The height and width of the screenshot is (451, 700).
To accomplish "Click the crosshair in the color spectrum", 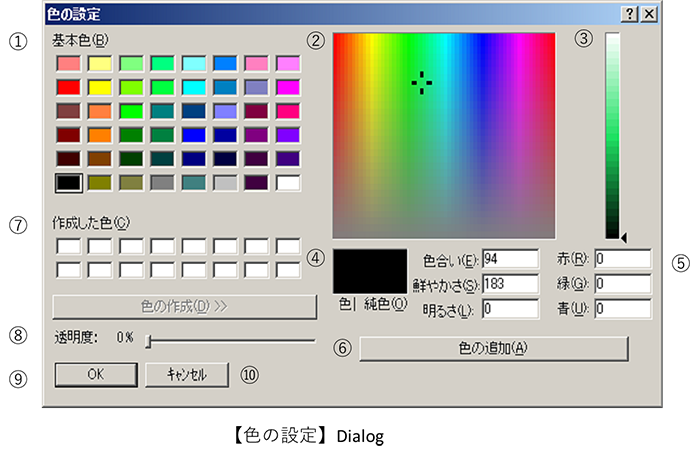I will [422, 84].
